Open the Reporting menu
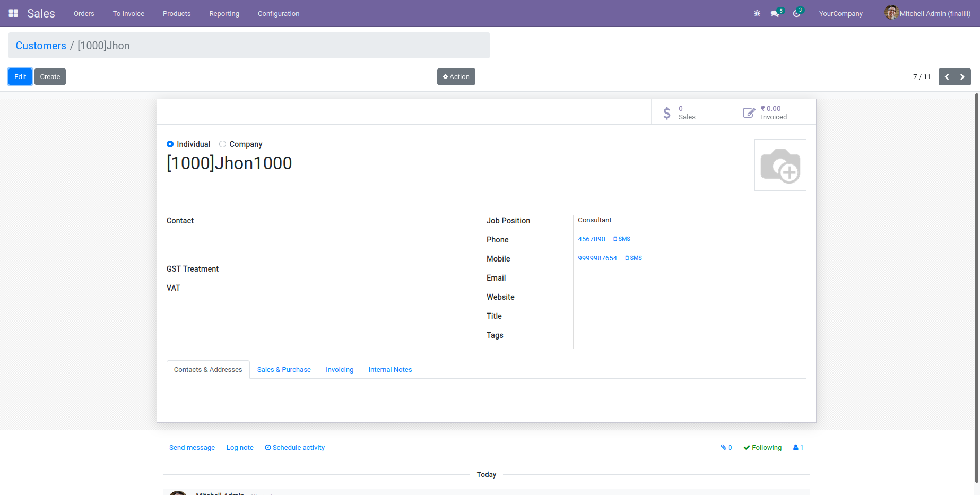980x495 pixels. 224,14
